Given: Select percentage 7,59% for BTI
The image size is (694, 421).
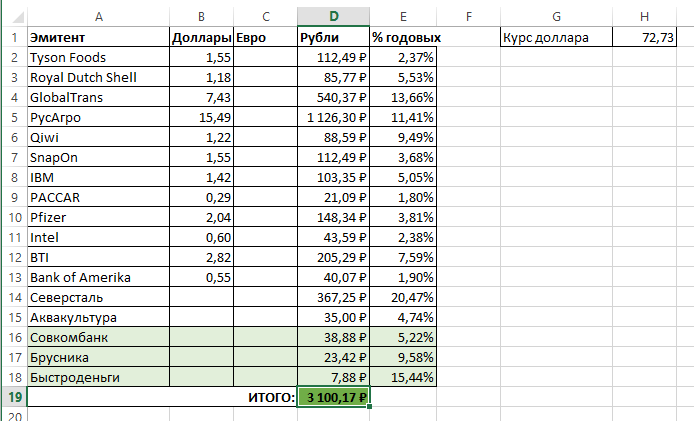Looking at the screenshot, I should coord(403,257).
